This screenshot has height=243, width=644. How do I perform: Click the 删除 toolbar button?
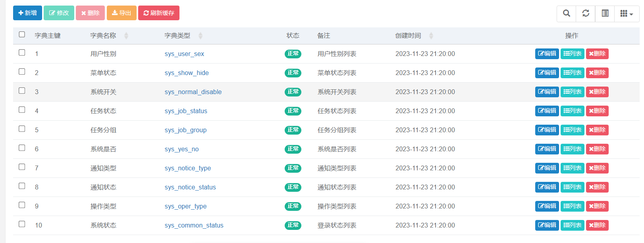(x=90, y=13)
